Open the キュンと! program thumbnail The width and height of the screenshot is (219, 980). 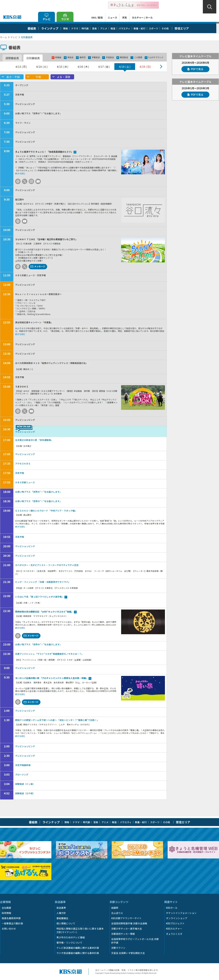(143, 162)
